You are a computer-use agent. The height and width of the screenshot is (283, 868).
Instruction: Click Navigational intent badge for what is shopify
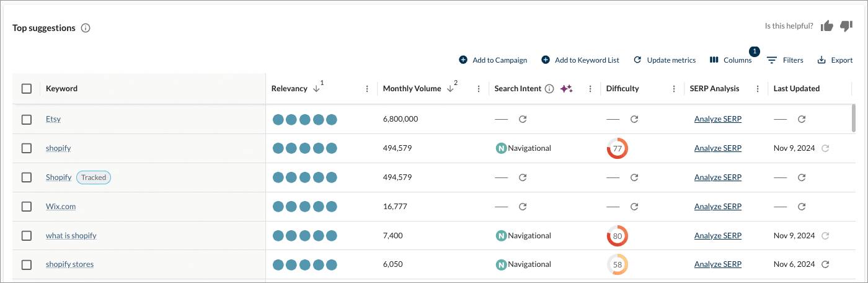coord(523,236)
